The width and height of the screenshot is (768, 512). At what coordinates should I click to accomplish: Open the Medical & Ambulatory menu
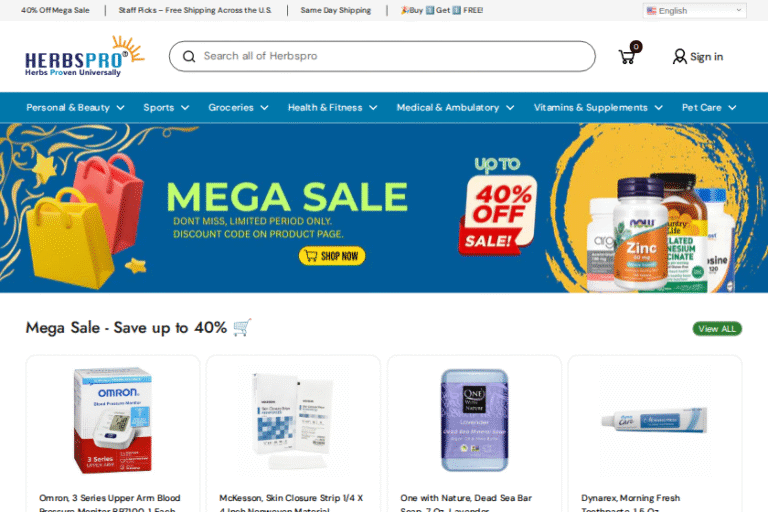pyautogui.click(x=455, y=107)
